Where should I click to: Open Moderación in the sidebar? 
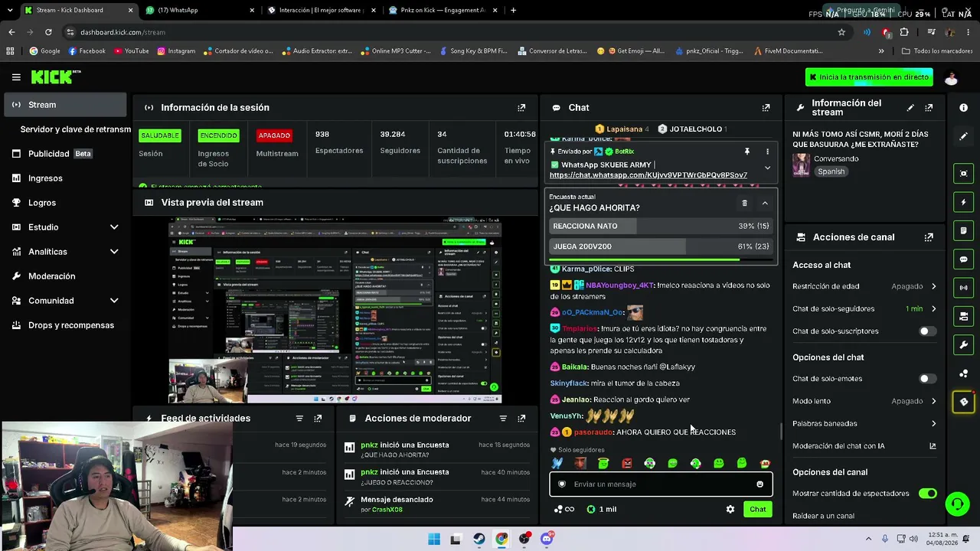pos(66,276)
